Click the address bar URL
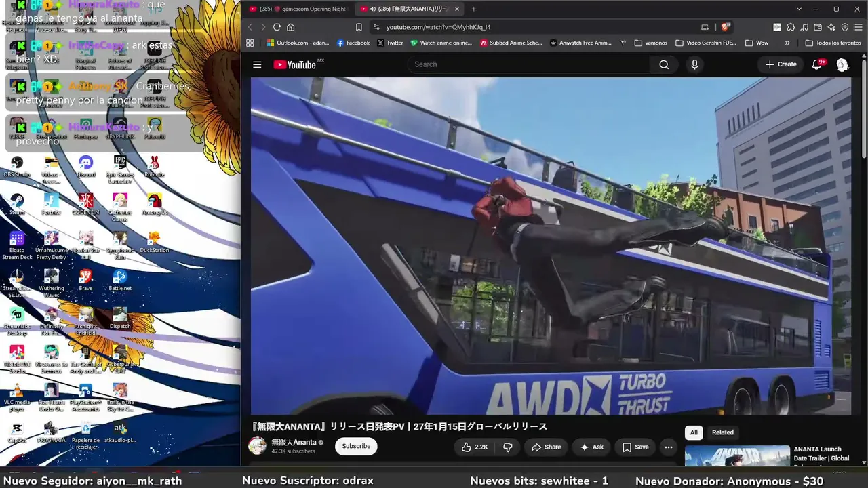 438,27
